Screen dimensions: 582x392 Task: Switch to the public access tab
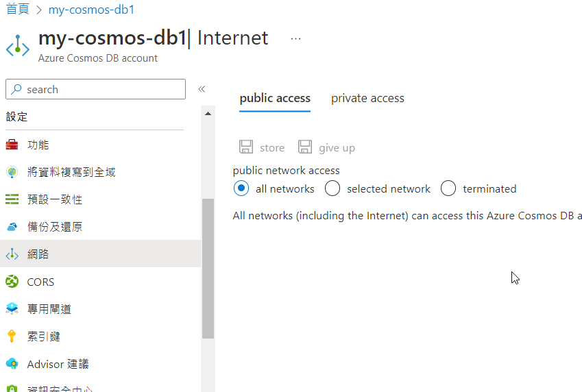[275, 99]
